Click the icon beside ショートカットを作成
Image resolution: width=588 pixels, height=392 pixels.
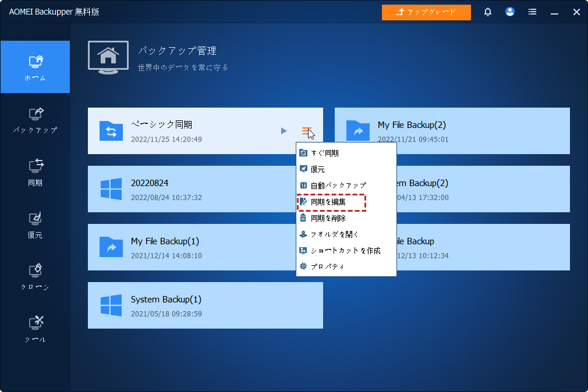pos(303,250)
